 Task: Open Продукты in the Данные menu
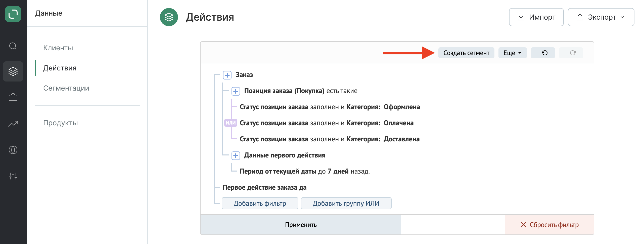click(61, 123)
